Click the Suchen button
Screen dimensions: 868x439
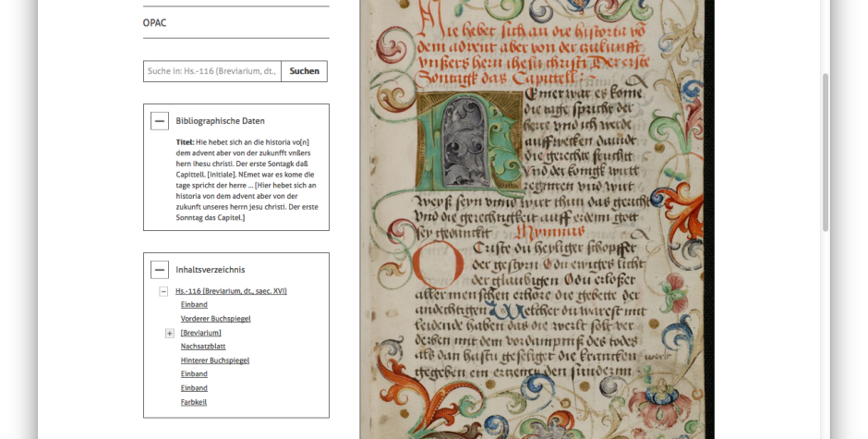304,71
